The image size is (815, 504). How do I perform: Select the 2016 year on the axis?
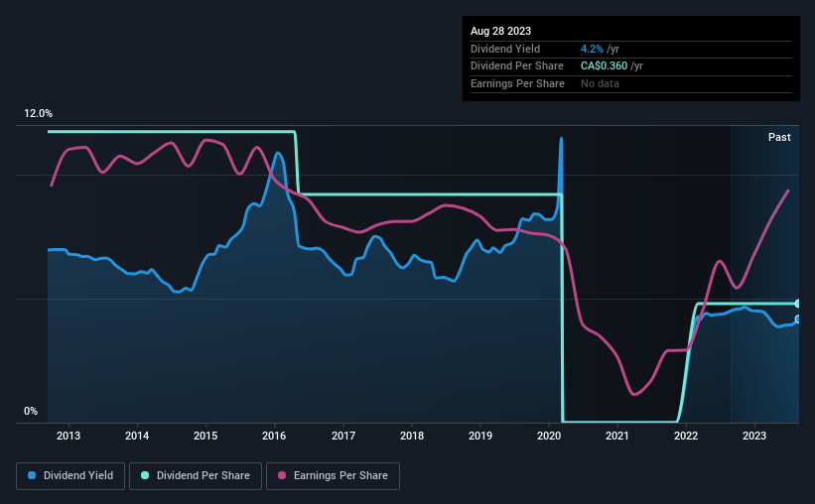point(275,436)
